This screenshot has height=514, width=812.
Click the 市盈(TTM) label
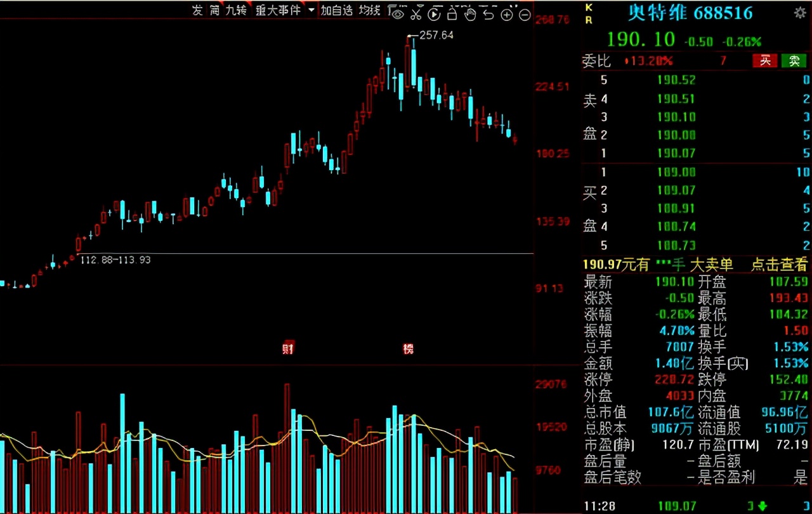pyautogui.click(x=728, y=445)
